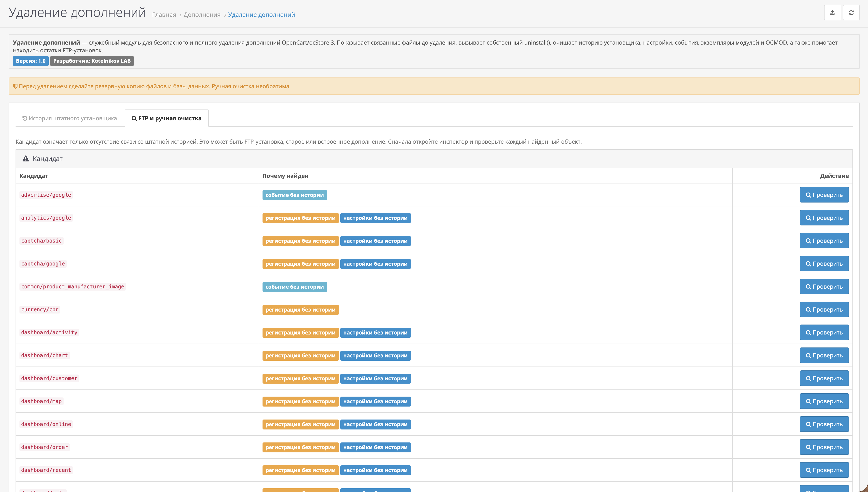Click the common/product_manufacturer_image candidate name
This screenshot has height=492, width=868.
tap(73, 286)
